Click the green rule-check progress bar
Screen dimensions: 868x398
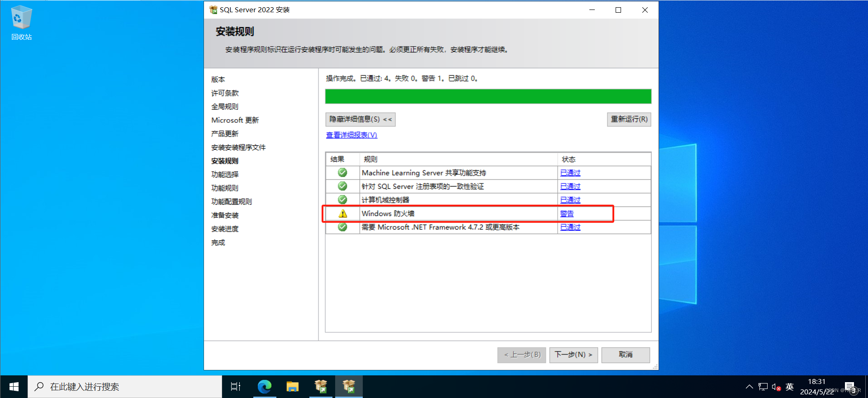coord(488,96)
